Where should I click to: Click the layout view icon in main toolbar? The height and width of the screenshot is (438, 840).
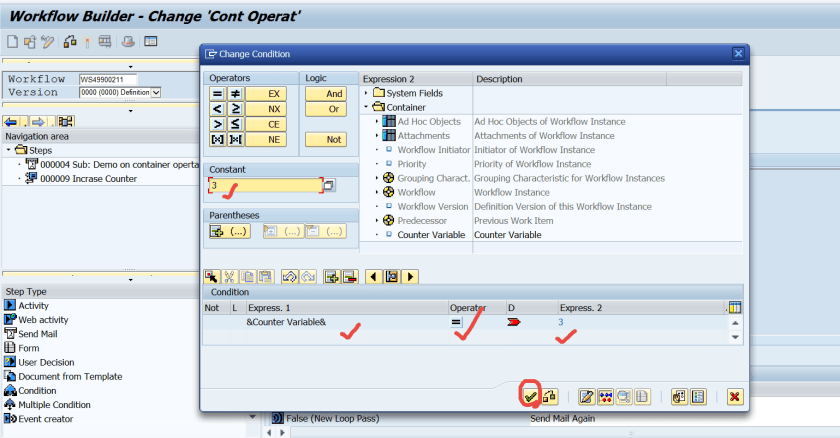point(151,41)
